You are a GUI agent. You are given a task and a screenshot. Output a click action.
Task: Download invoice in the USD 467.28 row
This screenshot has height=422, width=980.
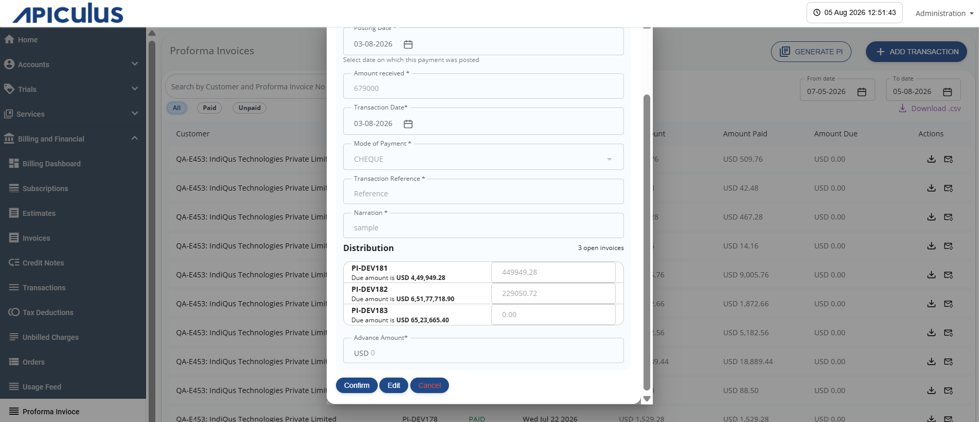click(931, 217)
